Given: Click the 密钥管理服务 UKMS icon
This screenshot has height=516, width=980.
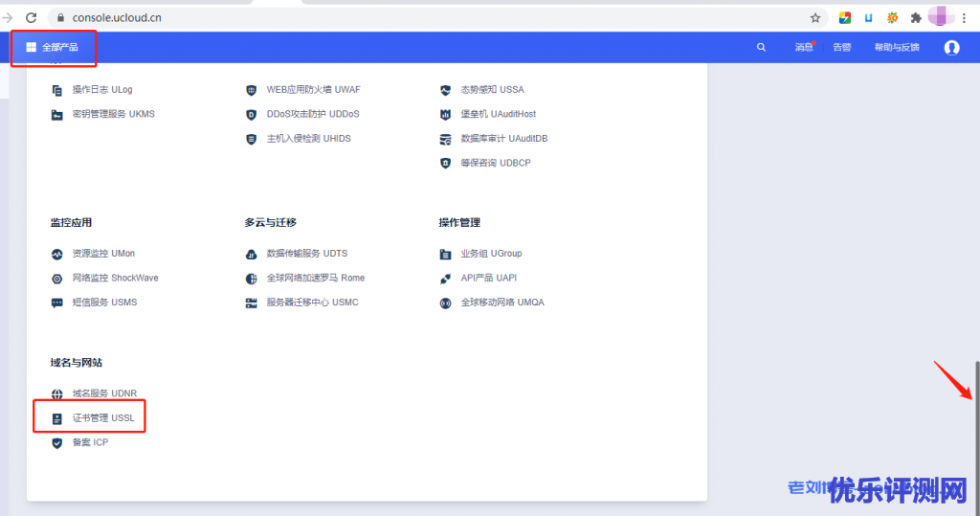Looking at the screenshot, I should tap(56, 115).
